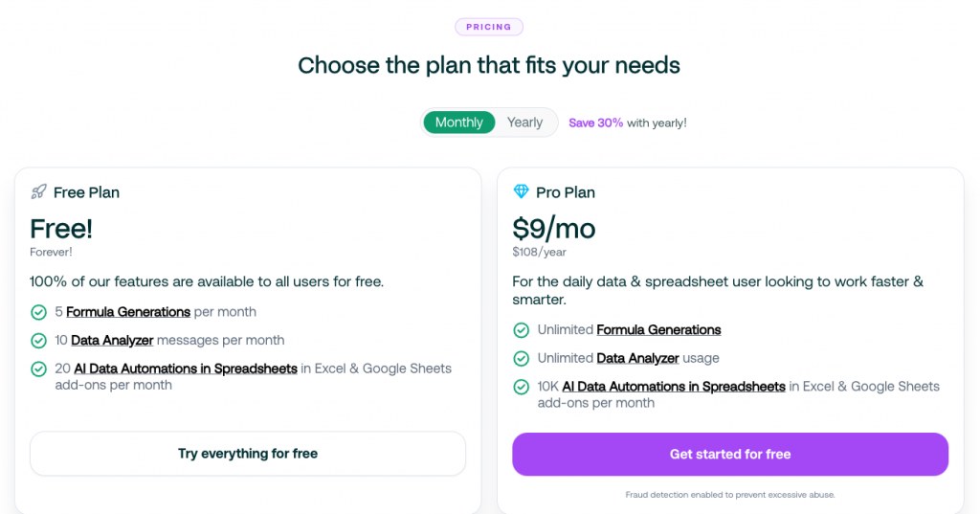980x514 pixels.
Task: Click the checkmark icon next to Unlimited Formula Generations
Action: 521,330
